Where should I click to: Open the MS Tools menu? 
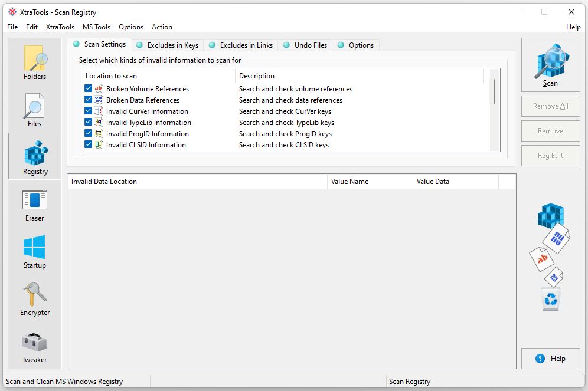pyautogui.click(x=96, y=27)
